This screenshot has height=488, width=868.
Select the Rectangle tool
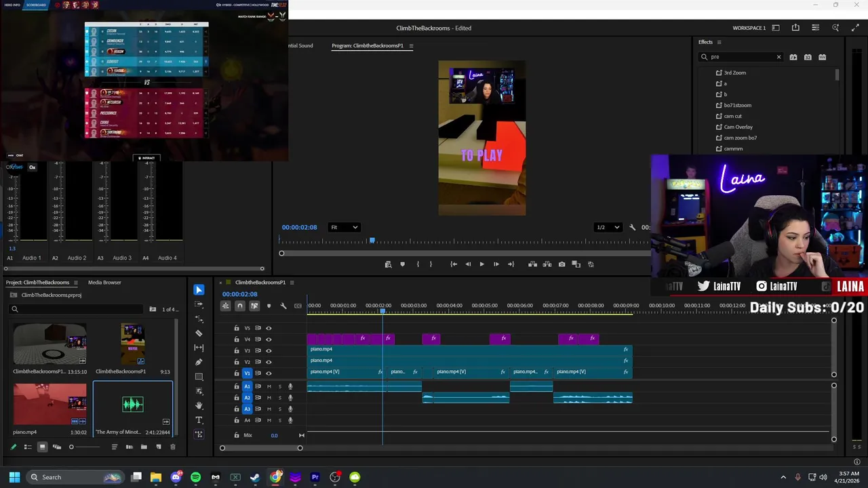[x=199, y=377]
